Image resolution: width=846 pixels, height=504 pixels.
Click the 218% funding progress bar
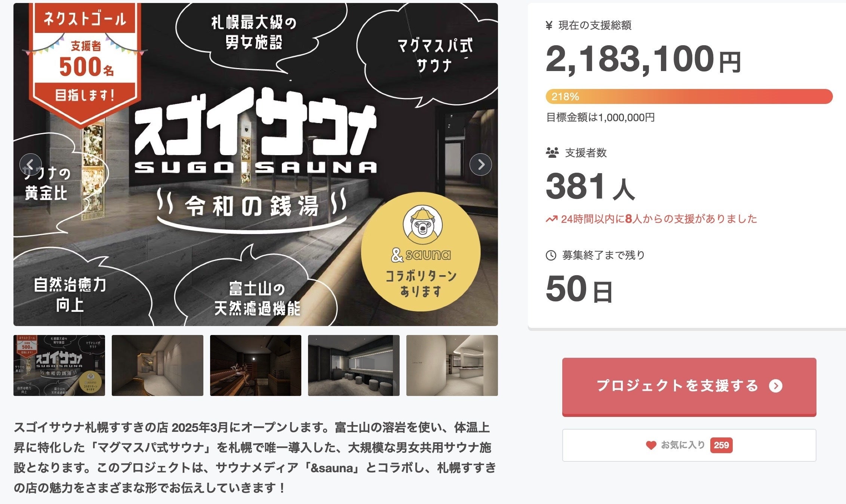tap(689, 96)
